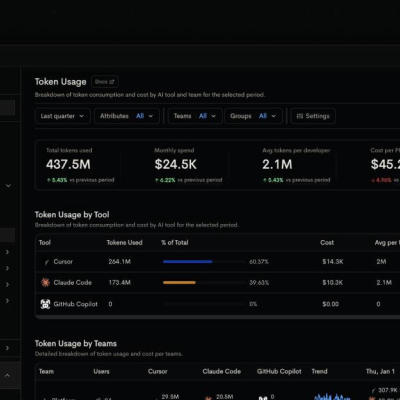Image resolution: width=400 pixels, height=400 pixels.
Task: Click the Claude Code column header in the Teams table
Action: pos(222,371)
